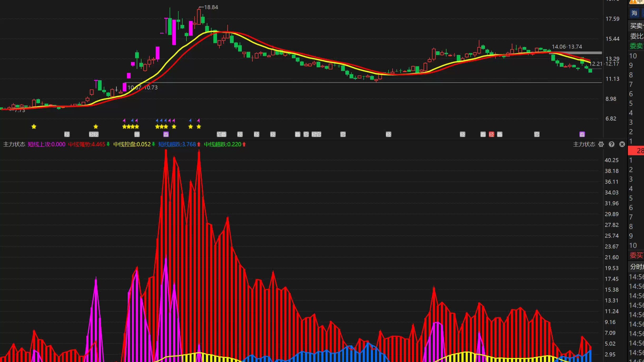Click the 分时 section header
Screen dimensions: 644x362
[636, 267]
